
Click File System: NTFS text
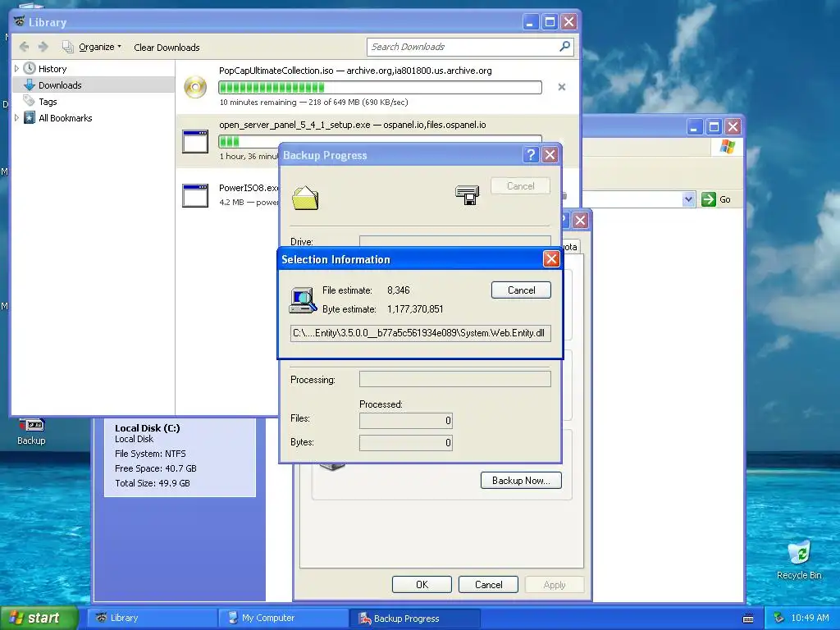[151, 454]
